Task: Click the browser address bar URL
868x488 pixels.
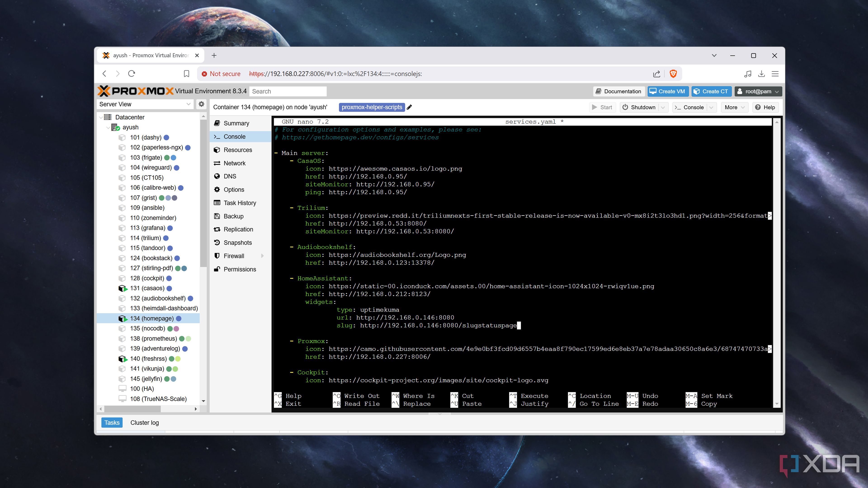Action: (335, 74)
